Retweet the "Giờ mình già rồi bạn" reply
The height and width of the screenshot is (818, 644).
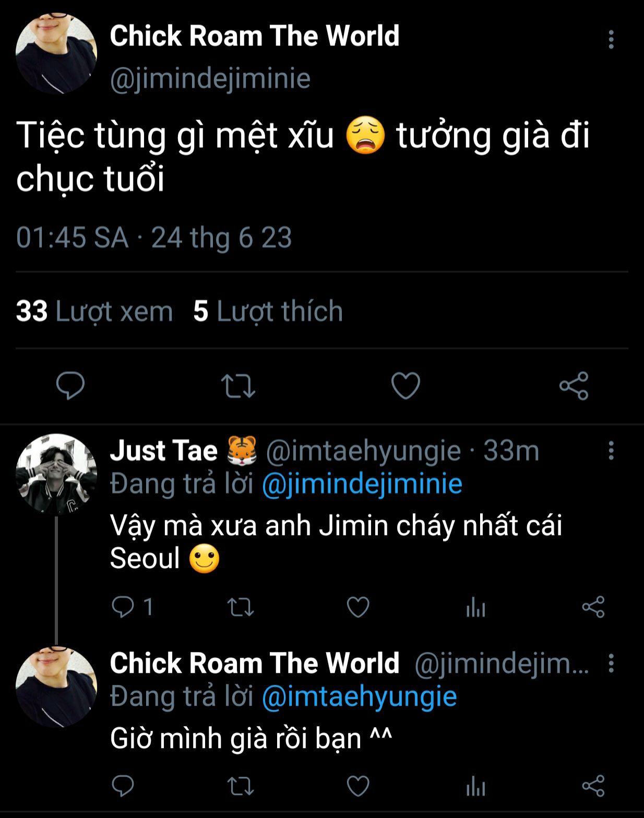click(241, 786)
